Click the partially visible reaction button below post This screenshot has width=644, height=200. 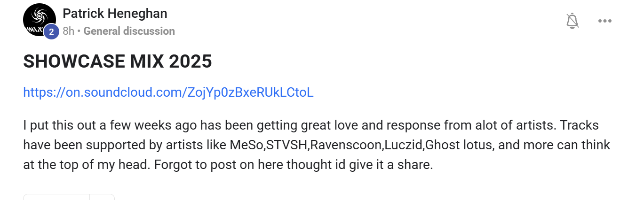coord(56,197)
